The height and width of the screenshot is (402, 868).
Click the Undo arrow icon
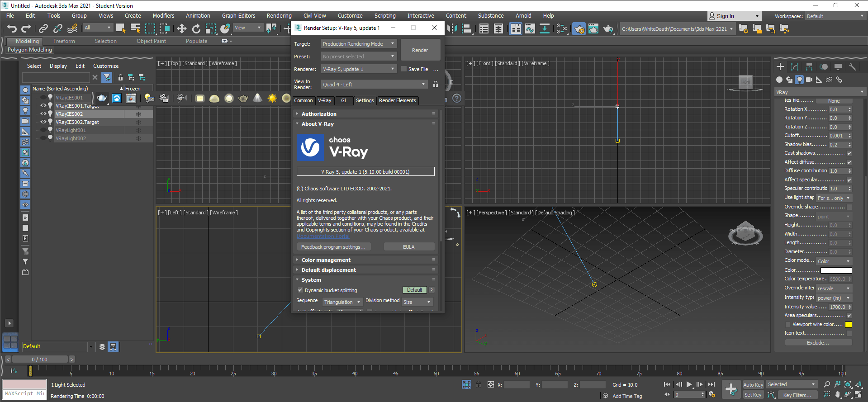(x=12, y=28)
